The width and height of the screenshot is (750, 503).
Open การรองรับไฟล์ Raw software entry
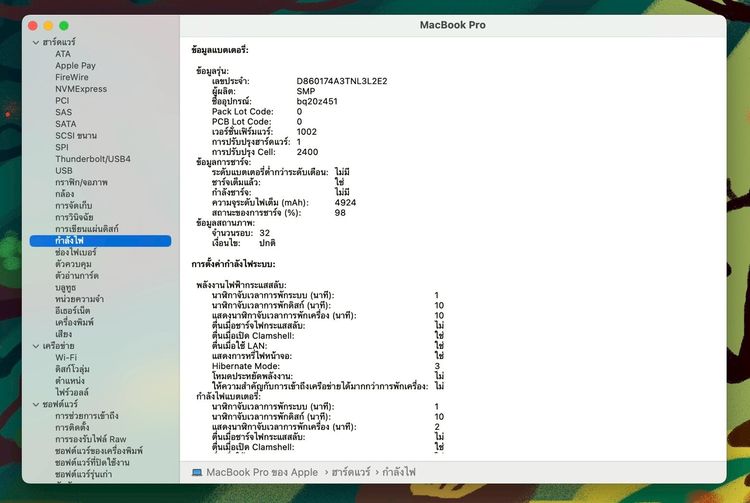pyautogui.click(x=90, y=439)
